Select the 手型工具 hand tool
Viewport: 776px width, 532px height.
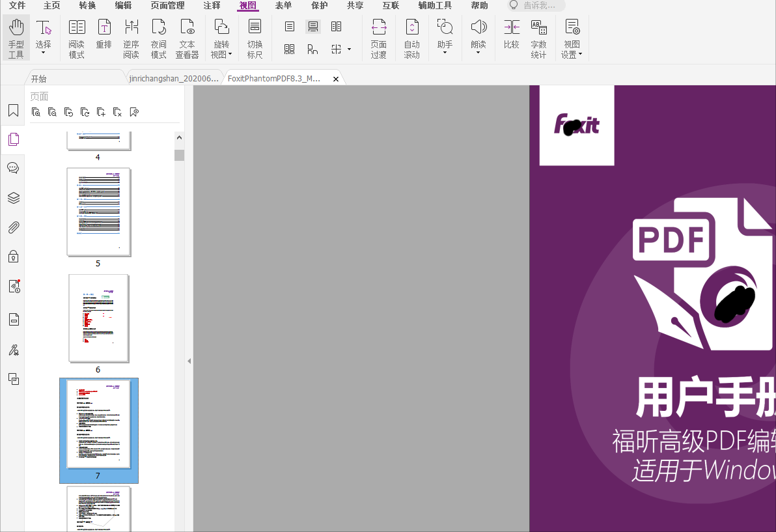coord(16,38)
